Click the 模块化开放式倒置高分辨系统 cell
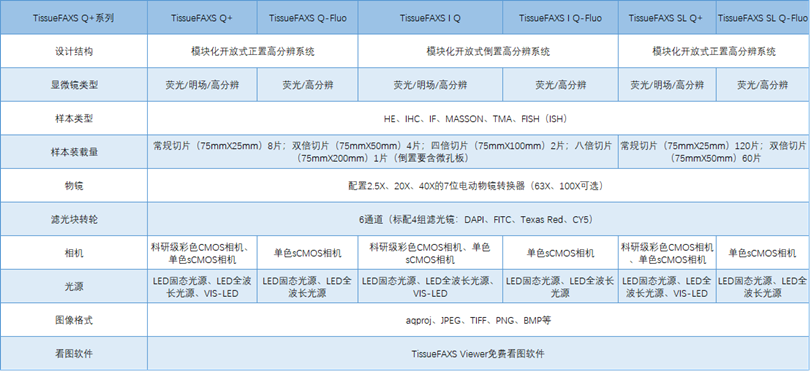The width and height of the screenshot is (810, 371). [x=488, y=51]
